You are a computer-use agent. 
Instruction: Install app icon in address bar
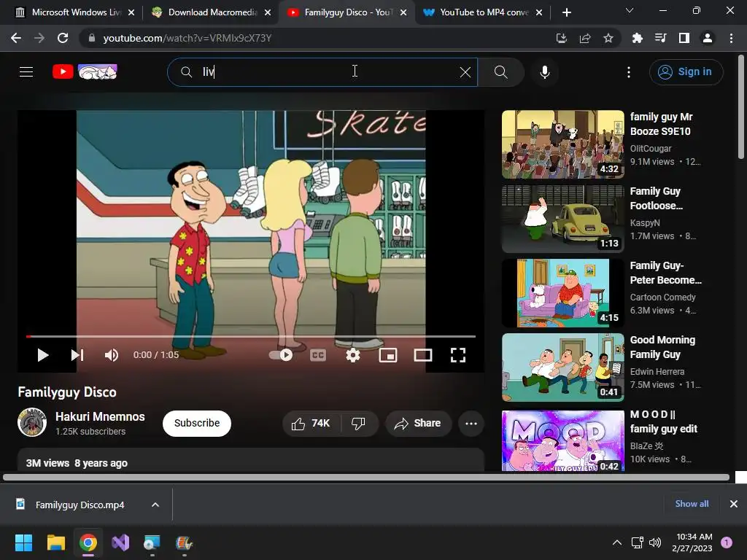562,38
